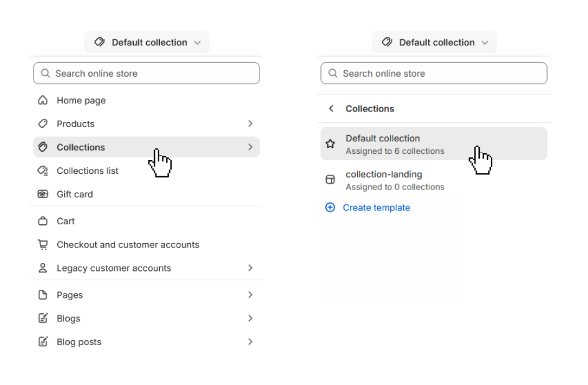
Task: Click the plus icon next to Create template
Action: pos(330,207)
